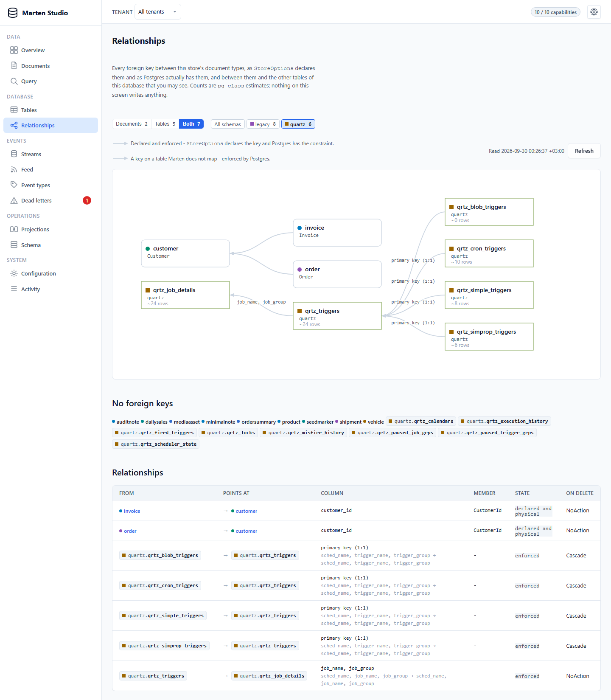Image resolution: width=611 pixels, height=700 pixels.
Task: Click the Dead letters red badge
Action: (87, 200)
